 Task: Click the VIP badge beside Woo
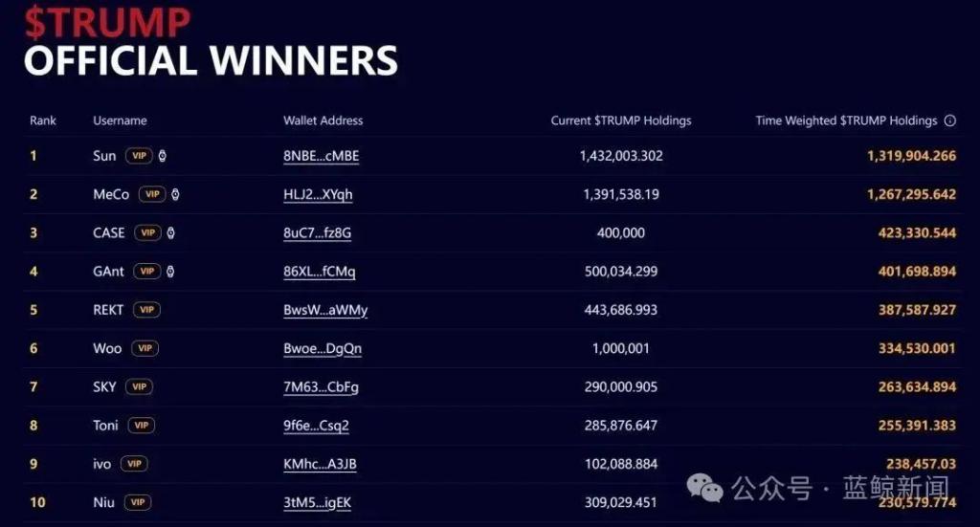145,348
